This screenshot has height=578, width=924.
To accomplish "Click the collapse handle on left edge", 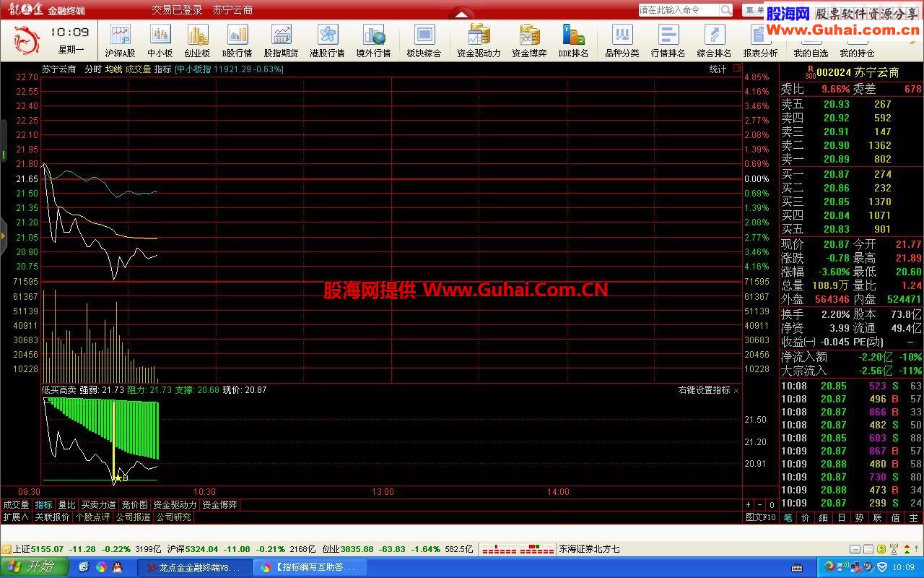I will [3, 235].
